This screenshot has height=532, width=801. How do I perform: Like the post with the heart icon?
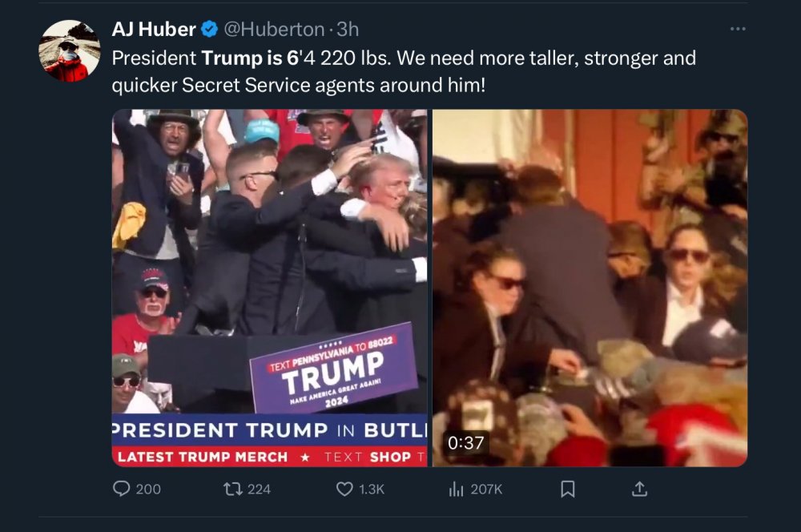coord(344,489)
